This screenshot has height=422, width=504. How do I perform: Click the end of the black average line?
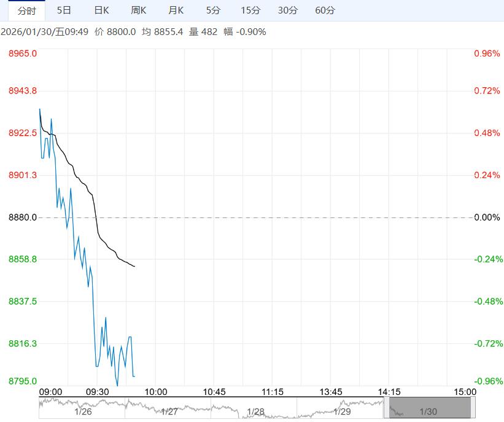tap(134, 267)
